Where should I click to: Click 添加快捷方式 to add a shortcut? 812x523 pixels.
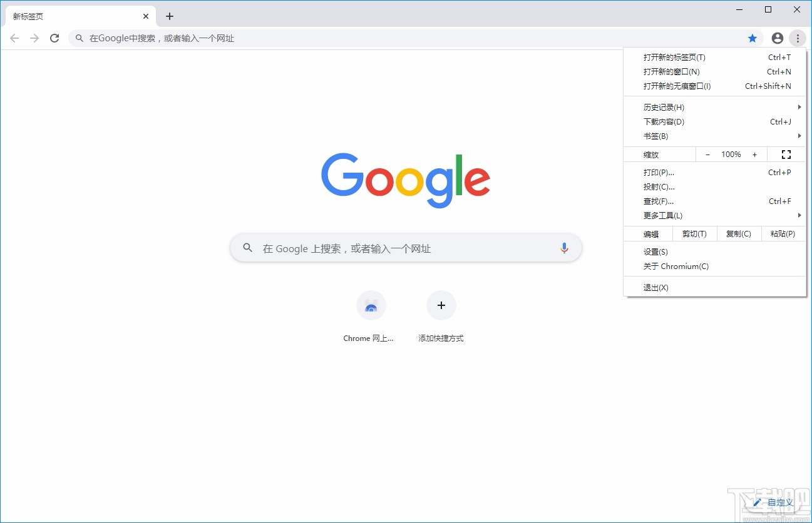click(x=441, y=305)
